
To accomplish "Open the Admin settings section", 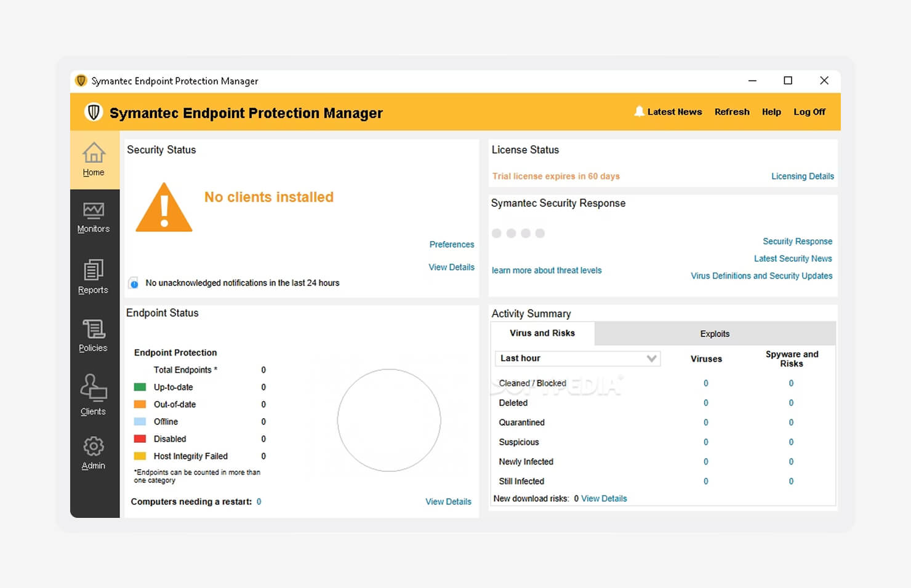I will [94, 453].
